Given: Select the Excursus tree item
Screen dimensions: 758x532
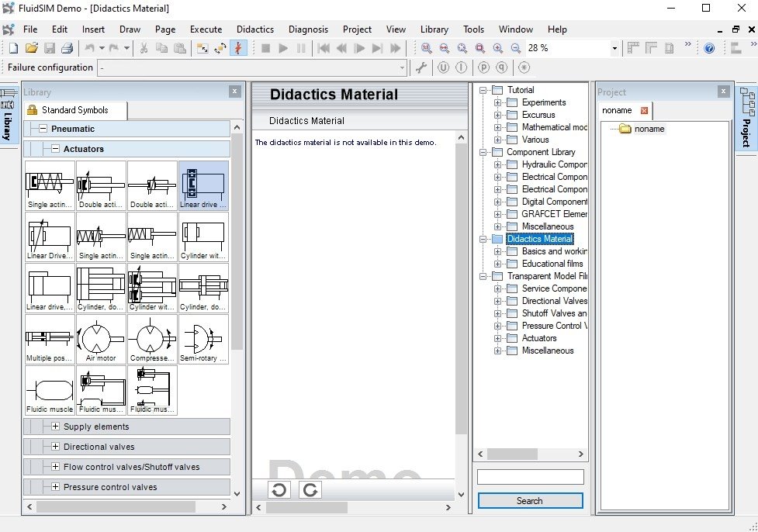Looking at the screenshot, I should (538, 115).
